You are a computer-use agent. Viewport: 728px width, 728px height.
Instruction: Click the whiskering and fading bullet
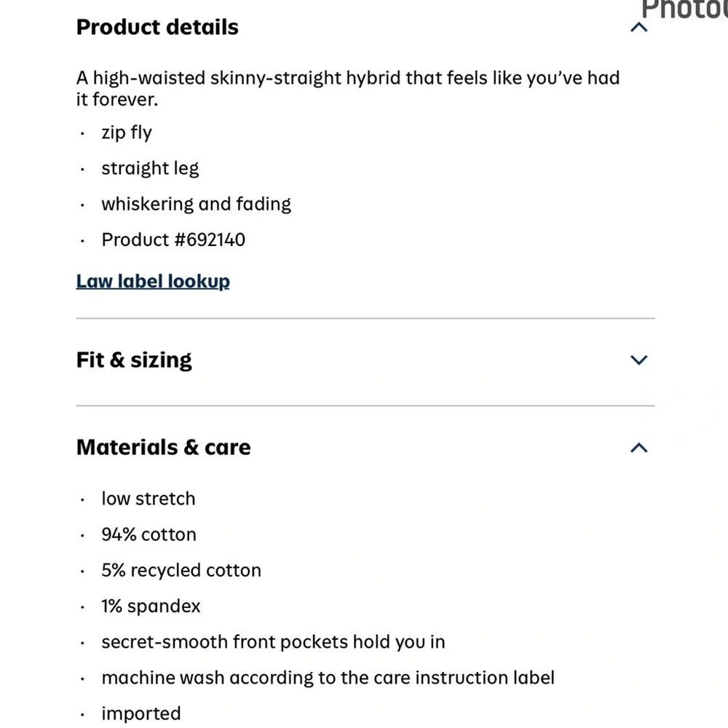(196, 204)
